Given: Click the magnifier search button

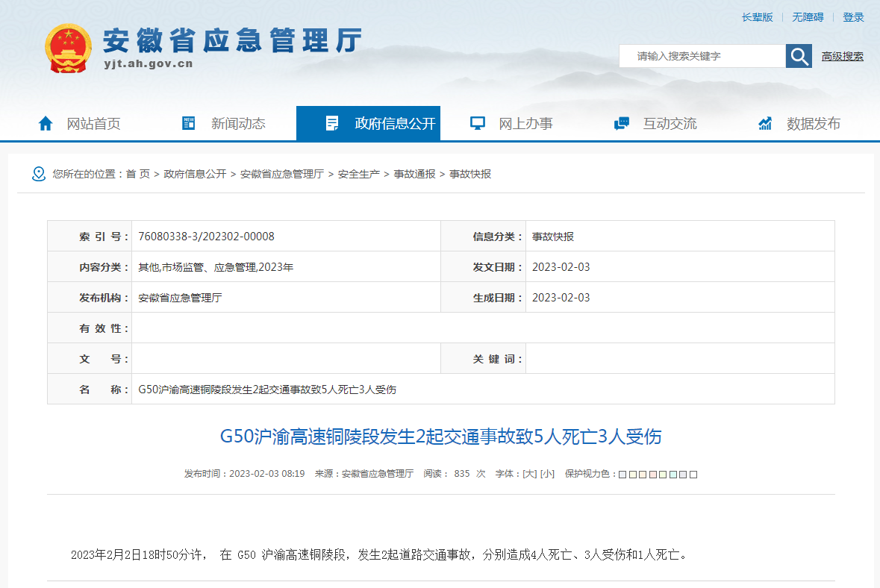Looking at the screenshot, I should pyautogui.click(x=798, y=56).
